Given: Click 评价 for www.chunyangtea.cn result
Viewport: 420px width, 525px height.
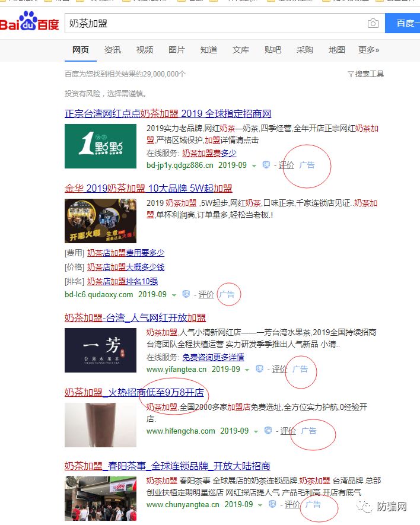Looking at the screenshot, I should pyautogui.click(x=292, y=505).
